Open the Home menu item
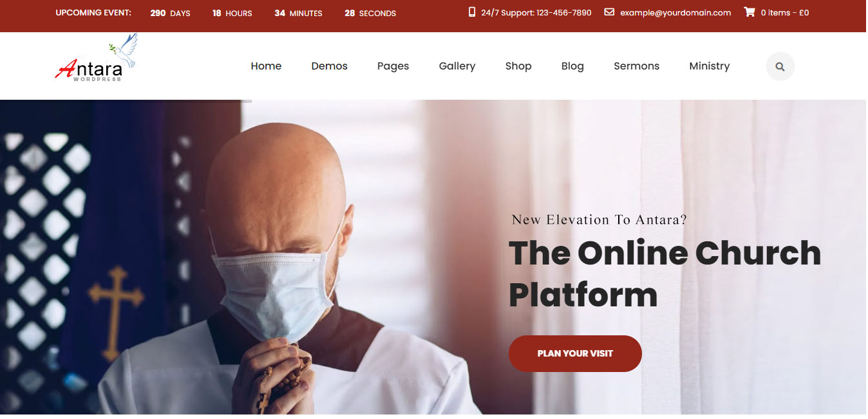Screen dimensions: 868x419 point(266,66)
